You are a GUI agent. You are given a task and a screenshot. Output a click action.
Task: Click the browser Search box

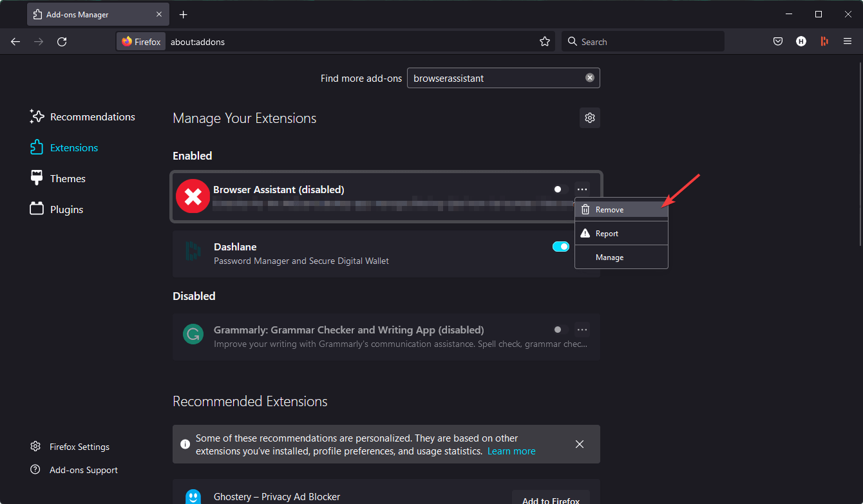tap(643, 42)
